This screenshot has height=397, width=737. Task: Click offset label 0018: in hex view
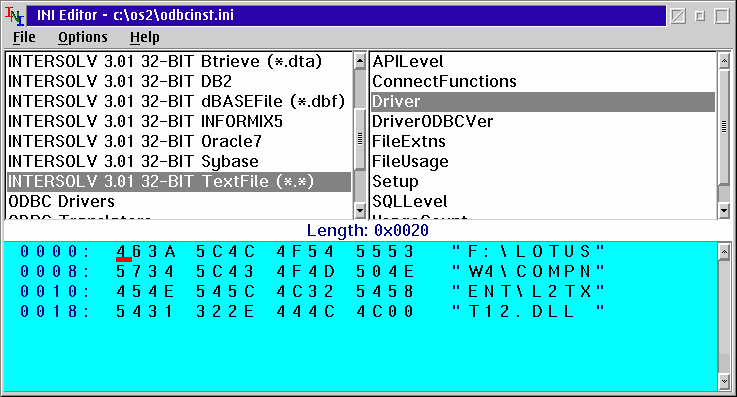55,311
